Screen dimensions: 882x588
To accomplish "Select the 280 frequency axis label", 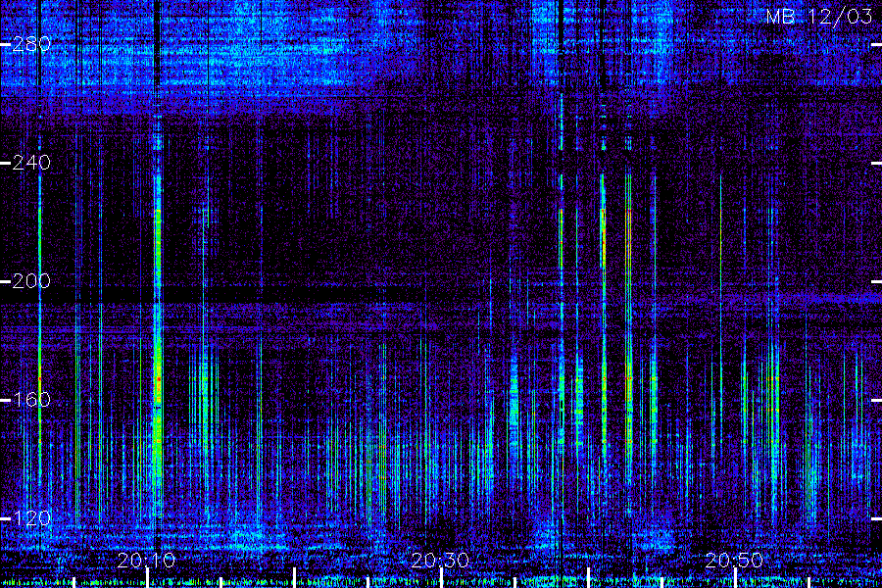I will pos(31,44).
